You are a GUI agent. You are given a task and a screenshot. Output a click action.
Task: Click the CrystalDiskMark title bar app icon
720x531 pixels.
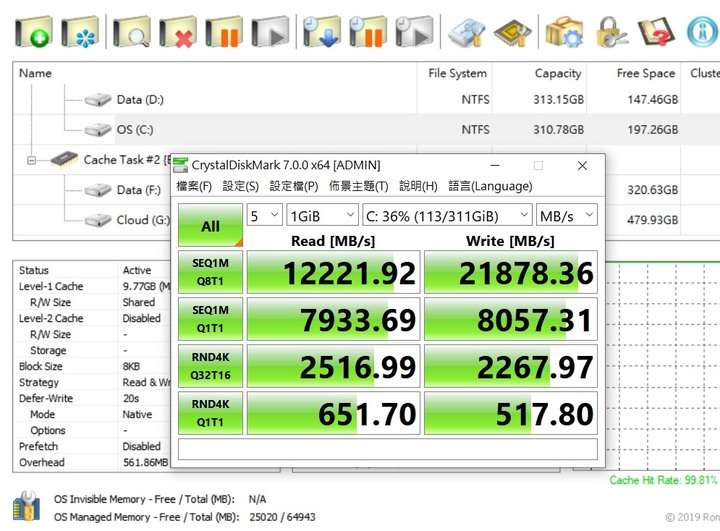[180, 165]
